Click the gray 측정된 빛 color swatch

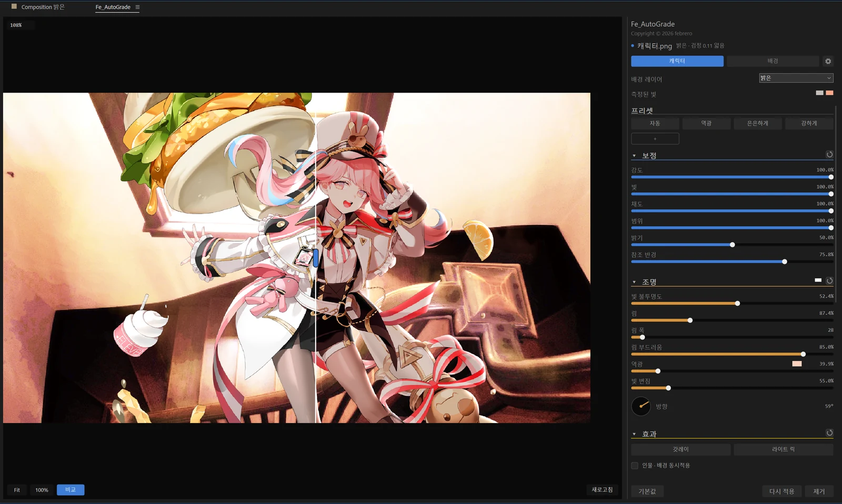[x=819, y=93]
